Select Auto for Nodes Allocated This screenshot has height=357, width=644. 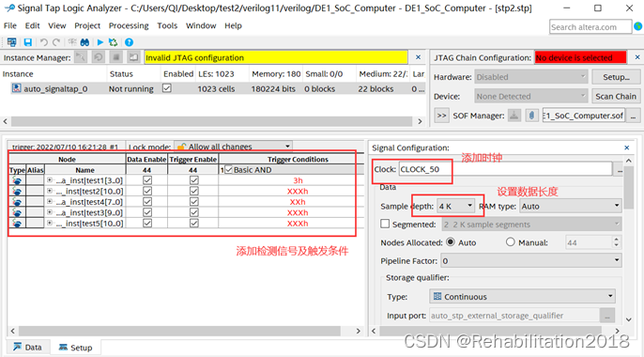tap(451, 242)
